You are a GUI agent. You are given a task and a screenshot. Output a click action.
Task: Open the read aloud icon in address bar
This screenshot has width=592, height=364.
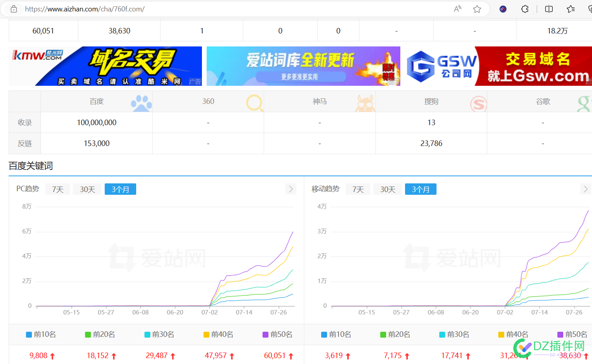click(457, 9)
